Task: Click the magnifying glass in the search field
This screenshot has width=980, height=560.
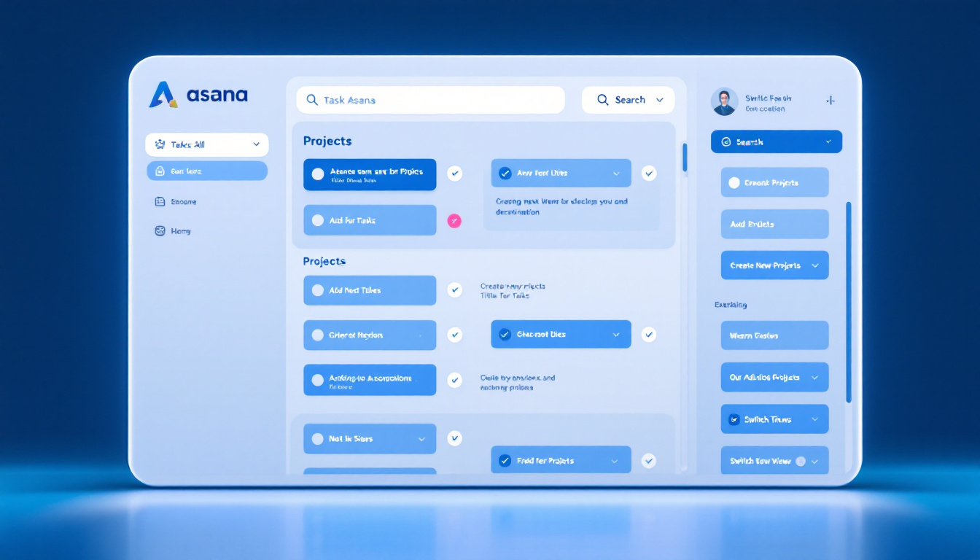Action: click(312, 100)
